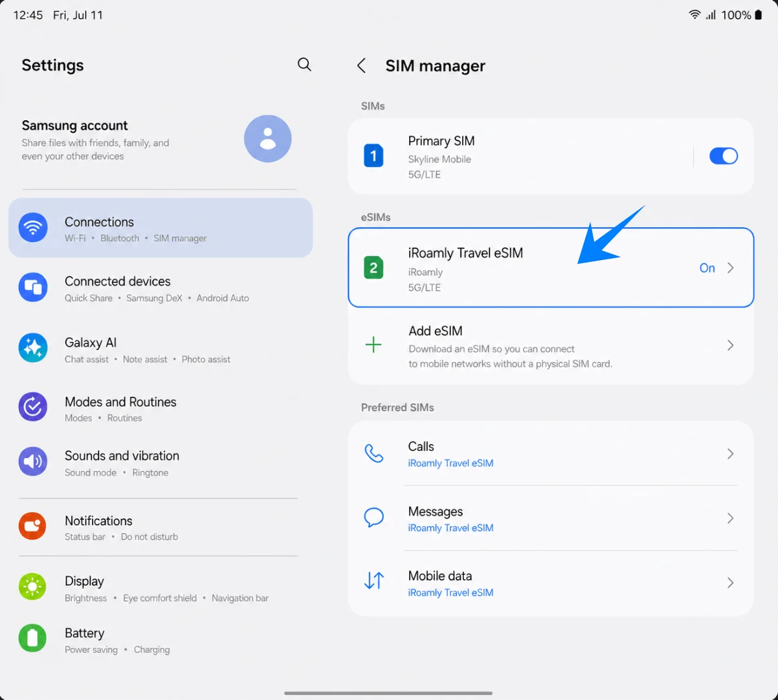
Task: Open Battery settings category
Action: pyautogui.click(x=161, y=640)
